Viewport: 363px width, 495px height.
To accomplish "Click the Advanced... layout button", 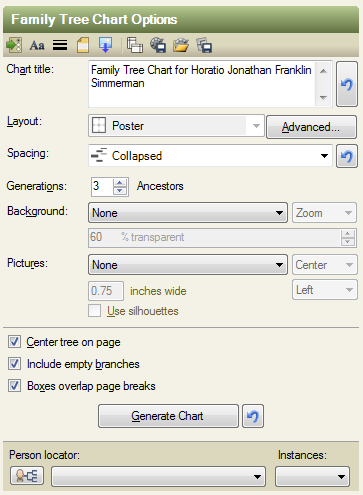I will tap(311, 127).
